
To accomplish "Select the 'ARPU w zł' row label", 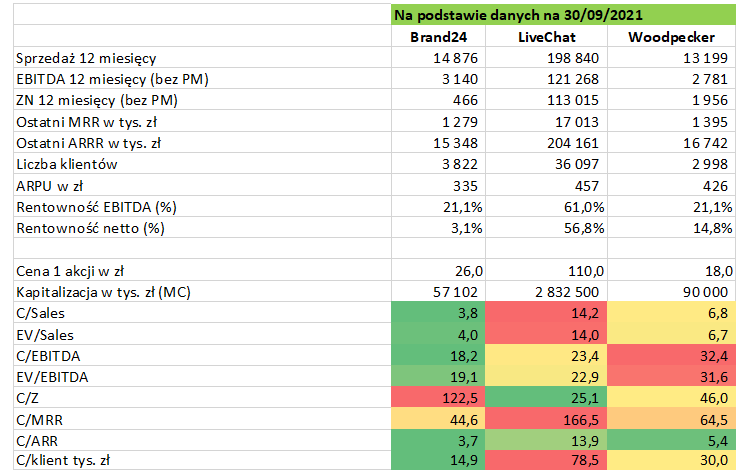I will [49, 186].
